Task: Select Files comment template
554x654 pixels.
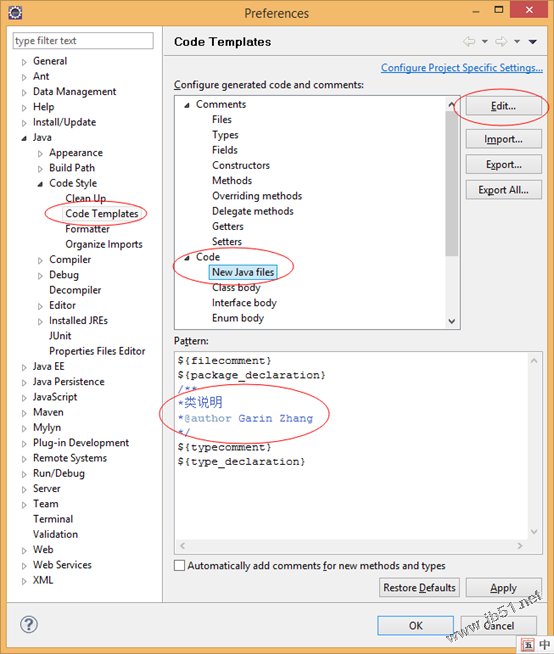Action: [x=222, y=119]
